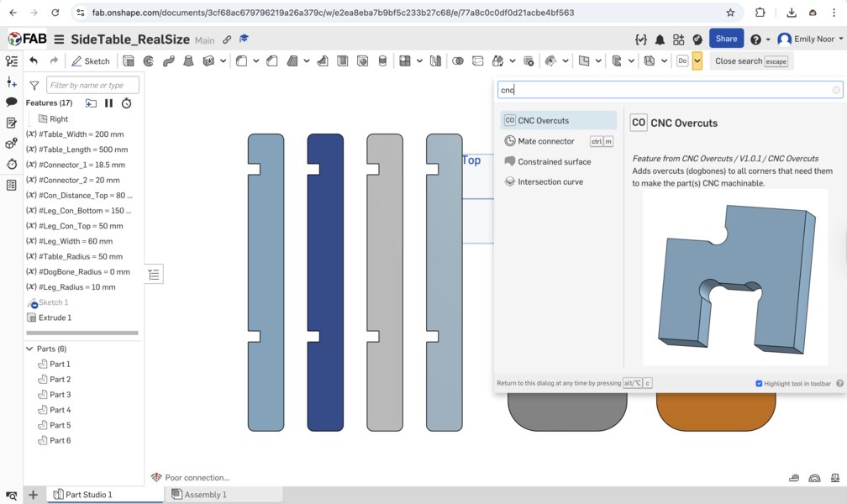Open the Boolean tool in toolbar
This screenshot has width=847, height=504.
tap(458, 61)
